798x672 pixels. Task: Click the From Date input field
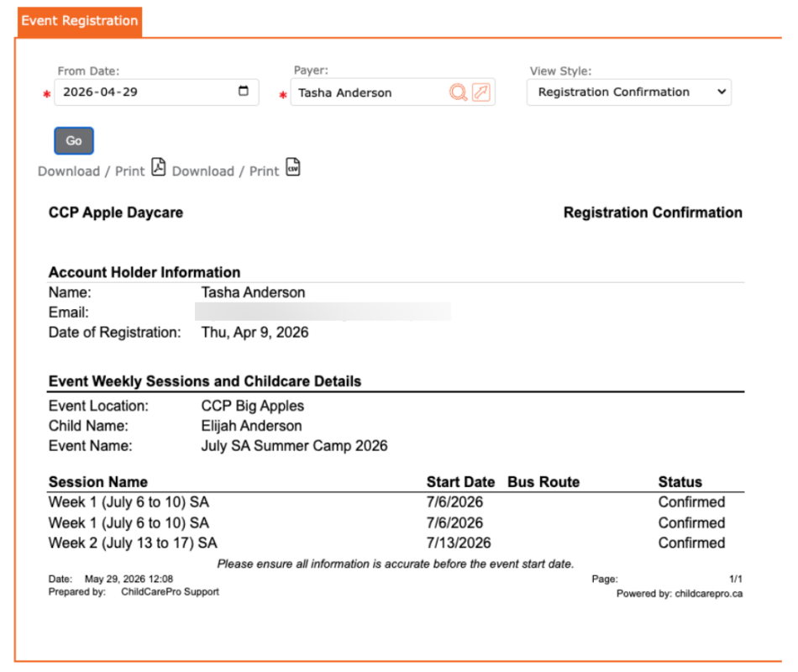156,92
